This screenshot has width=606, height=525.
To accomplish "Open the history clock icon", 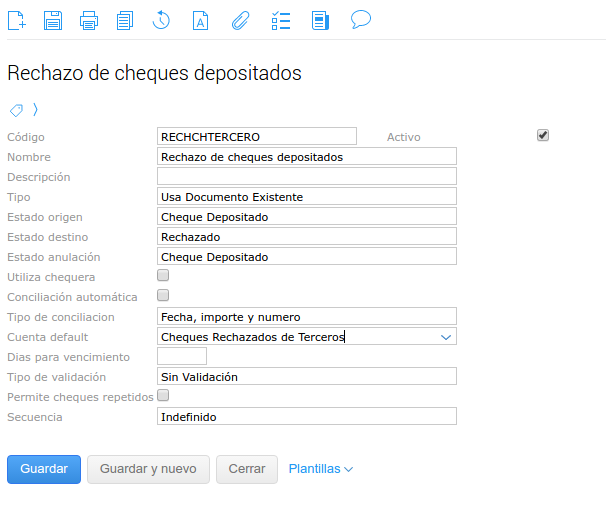I will click(162, 19).
